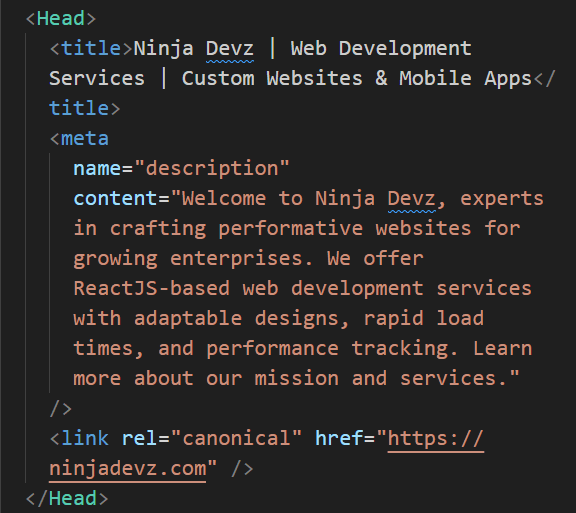Click the word 'tracking.'

point(405,348)
